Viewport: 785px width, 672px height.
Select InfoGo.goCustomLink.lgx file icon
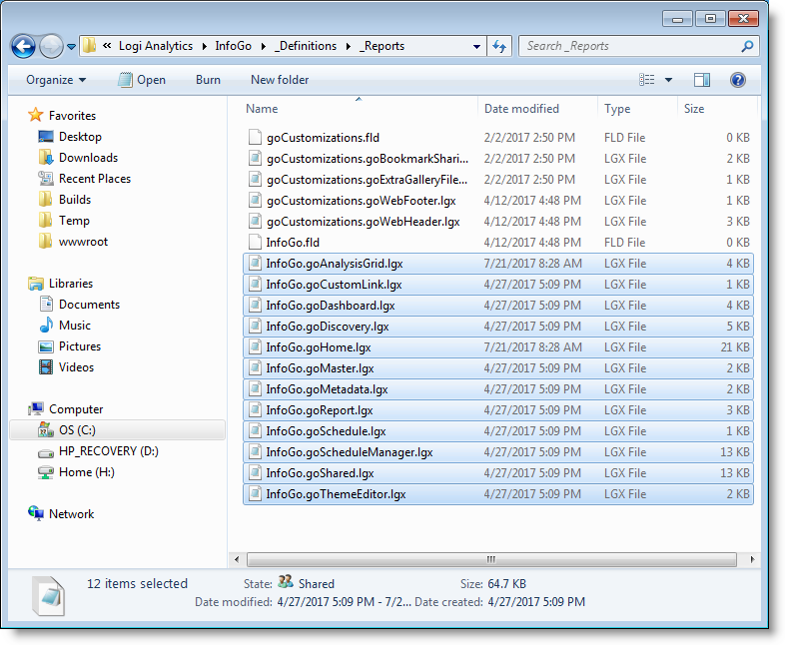click(255, 285)
